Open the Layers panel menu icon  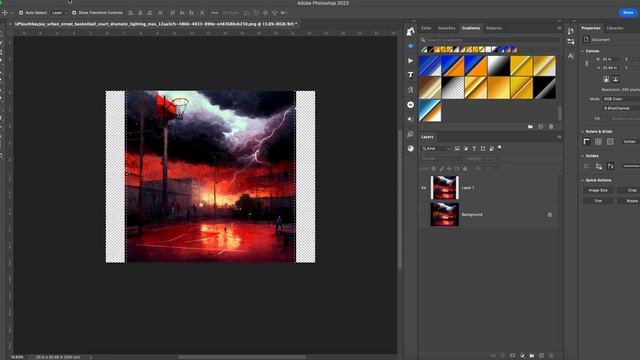click(x=559, y=137)
